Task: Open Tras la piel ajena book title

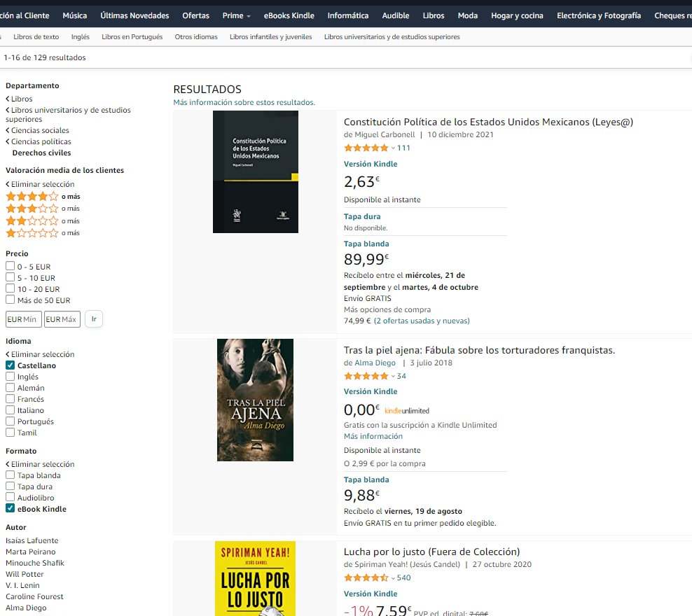Action: [x=479, y=350]
